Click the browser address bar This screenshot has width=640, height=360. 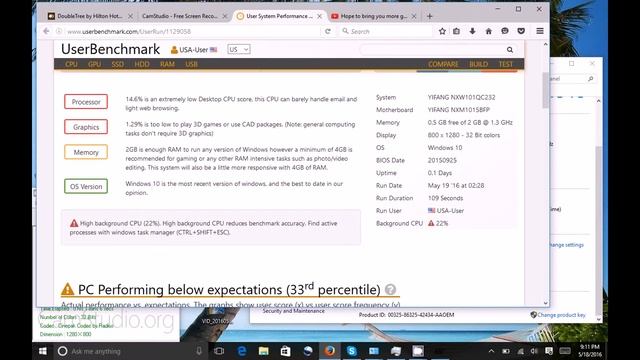coord(192,31)
